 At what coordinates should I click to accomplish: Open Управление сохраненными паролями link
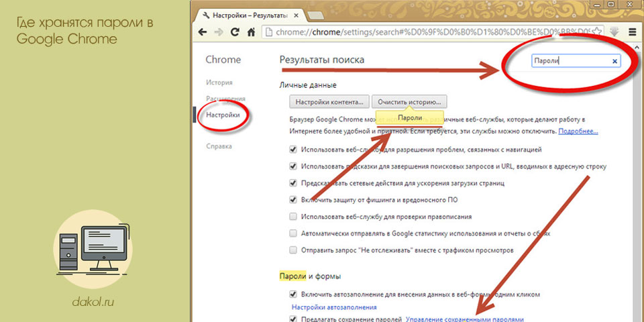point(464,319)
